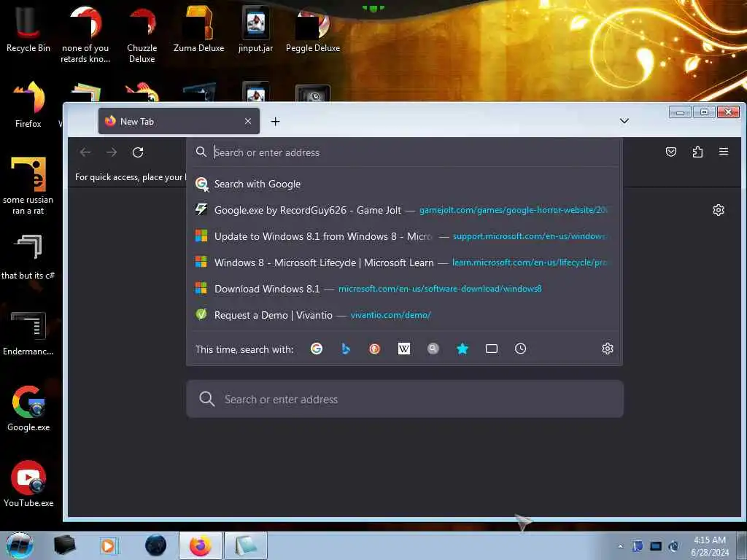Show hidden tray icons arrow

[620, 546]
